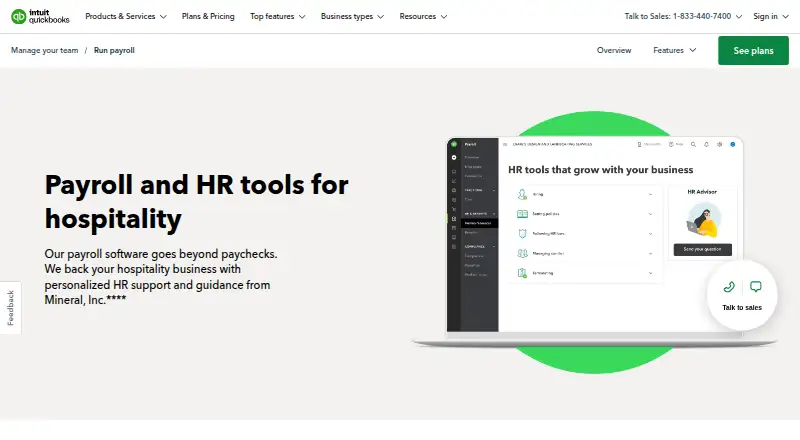The height and width of the screenshot is (440, 800).
Task: Click the Run payroll breadcrumb
Action: 114,50
